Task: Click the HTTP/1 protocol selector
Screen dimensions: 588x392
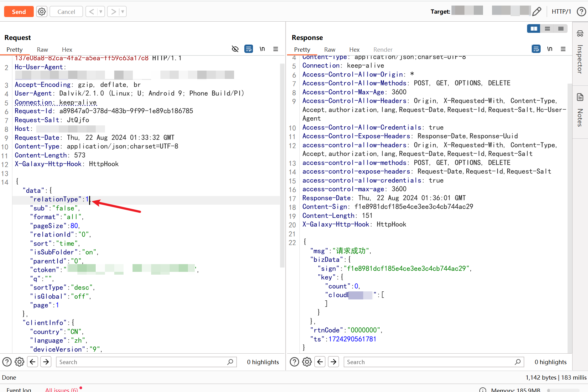Action: tap(561, 12)
